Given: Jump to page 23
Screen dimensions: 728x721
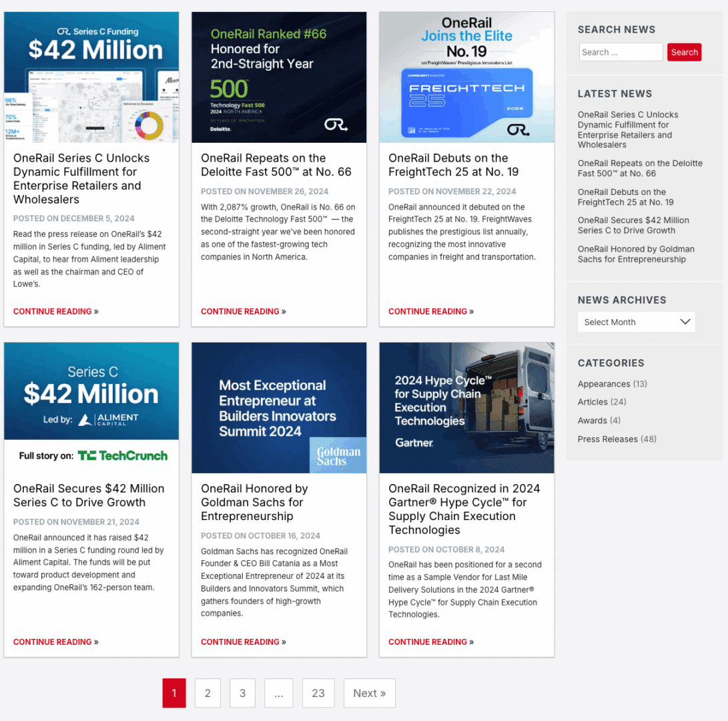Looking at the screenshot, I should pos(318,693).
